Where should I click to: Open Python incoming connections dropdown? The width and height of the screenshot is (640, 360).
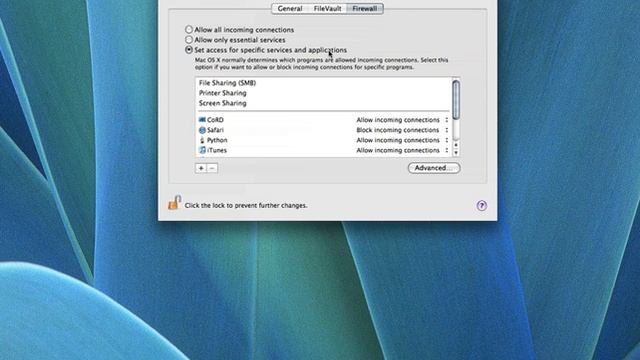[x=402, y=140]
